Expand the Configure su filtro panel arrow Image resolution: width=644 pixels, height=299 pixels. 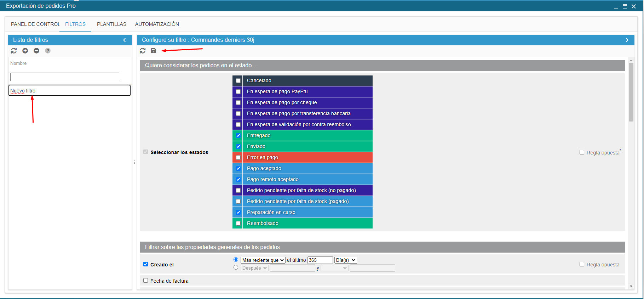pyautogui.click(x=627, y=40)
